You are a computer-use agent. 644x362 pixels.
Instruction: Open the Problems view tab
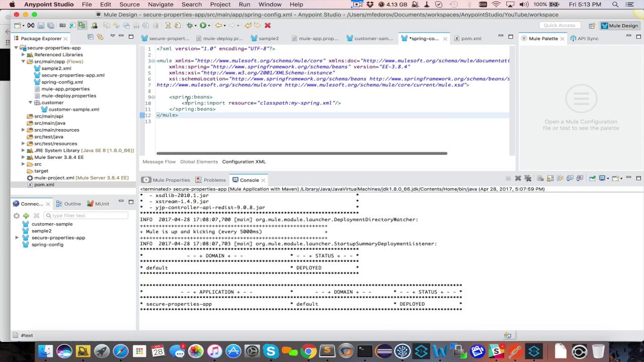pos(211,180)
